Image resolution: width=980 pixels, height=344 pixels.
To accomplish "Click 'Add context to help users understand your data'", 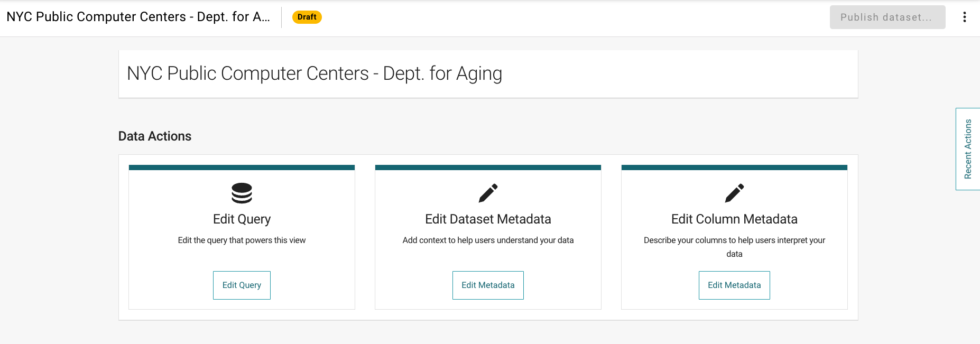I will pyautogui.click(x=488, y=240).
